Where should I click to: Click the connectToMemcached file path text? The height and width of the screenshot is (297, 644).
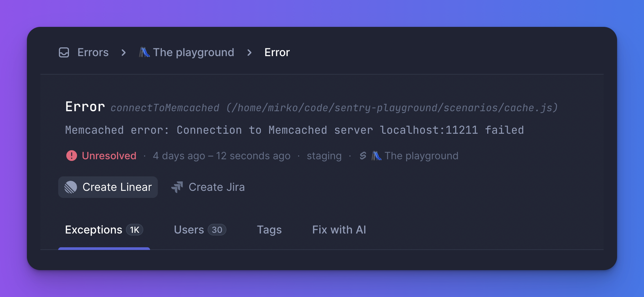[334, 108]
